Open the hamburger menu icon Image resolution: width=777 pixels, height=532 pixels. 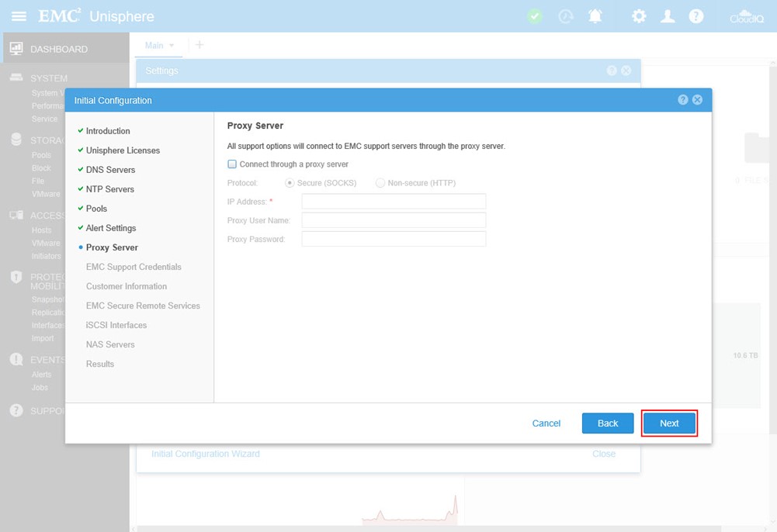[x=19, y=16]
